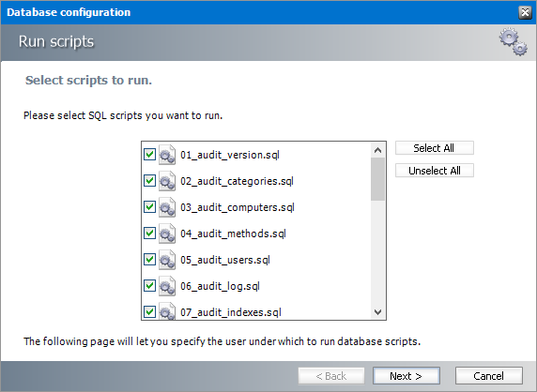The width and height of the screenshot is (537, 392).
Task: Click the 05_audit_users.sql script file icon
Action: (x=167, y=260)
